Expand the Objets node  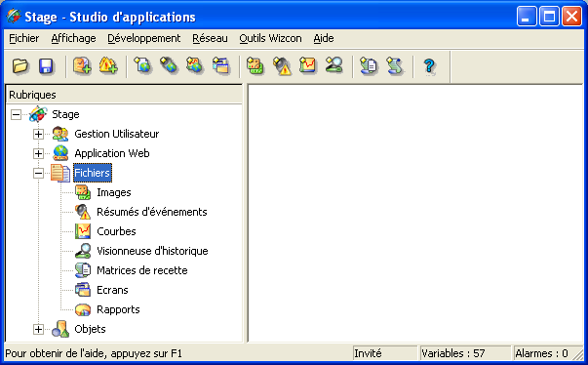pyautogui.click(x=38, y=329)
